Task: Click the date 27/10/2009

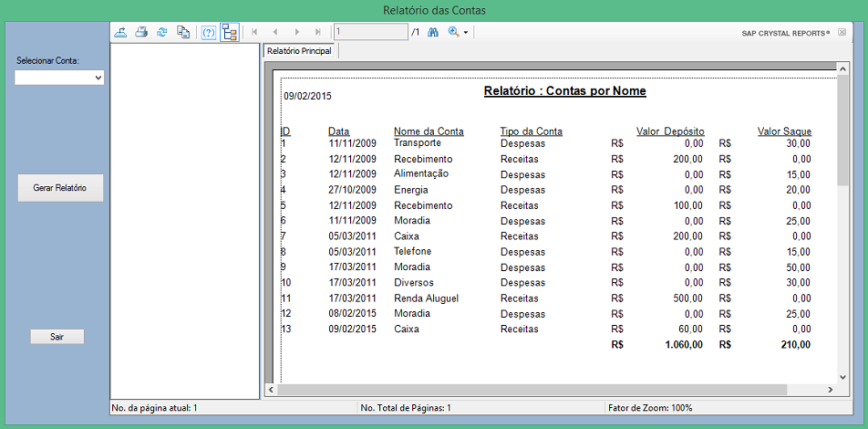Action: [x=352, y=190]
